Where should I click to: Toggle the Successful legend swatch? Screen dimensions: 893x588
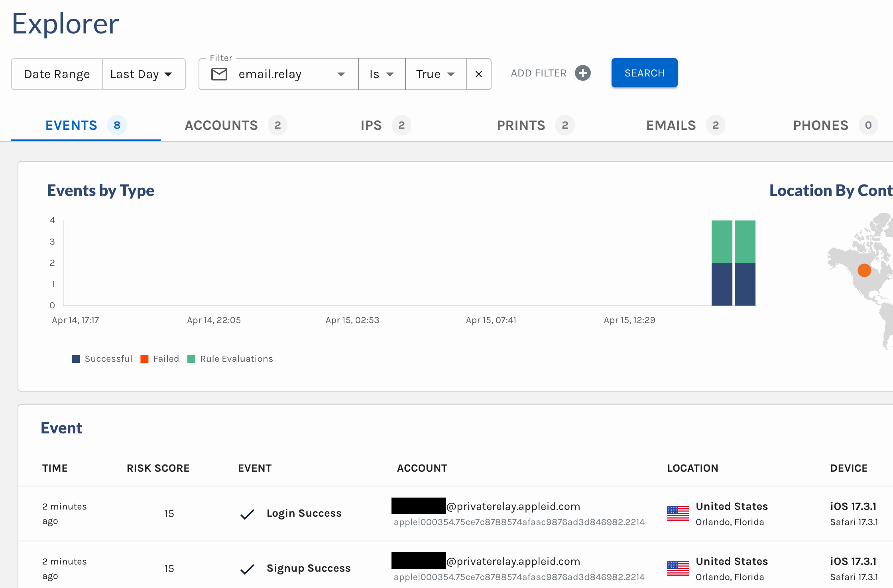pos(76,359)
